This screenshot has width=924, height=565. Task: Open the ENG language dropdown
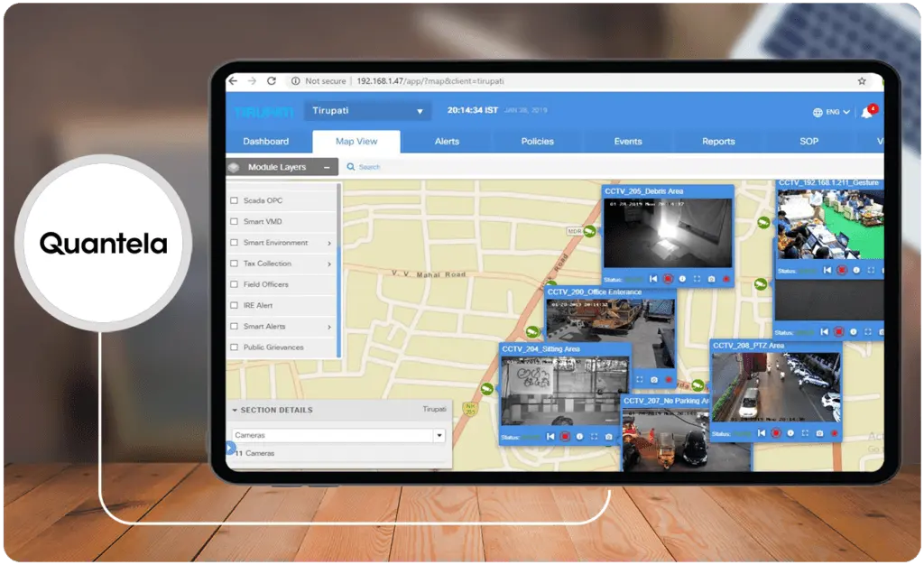[838, 112]
